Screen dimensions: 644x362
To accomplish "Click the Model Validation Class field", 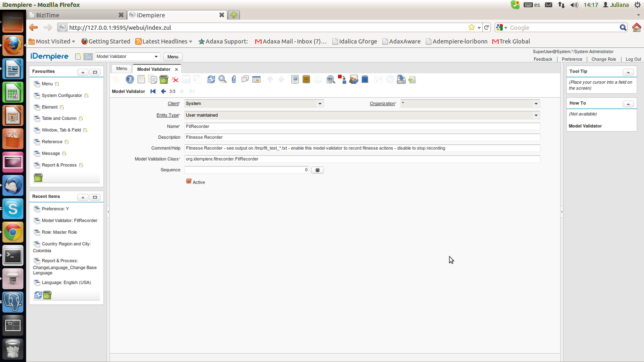I will tap(362, 159).
